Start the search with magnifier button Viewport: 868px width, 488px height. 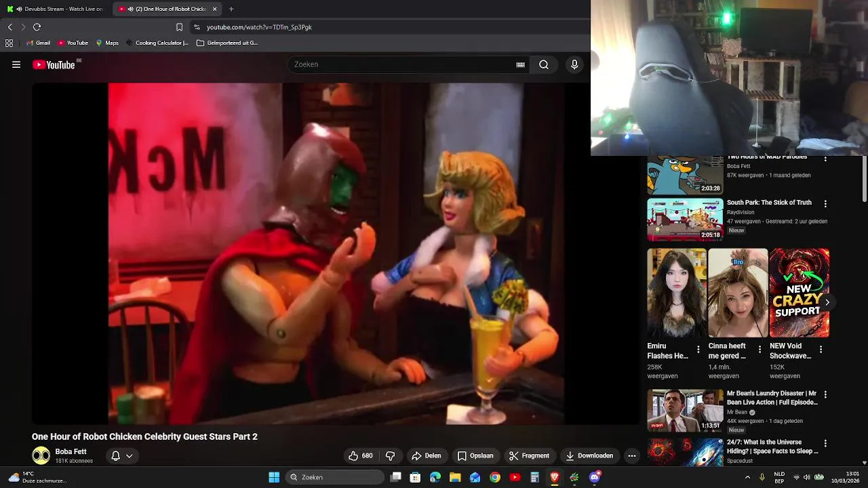[x=544, y=64]
